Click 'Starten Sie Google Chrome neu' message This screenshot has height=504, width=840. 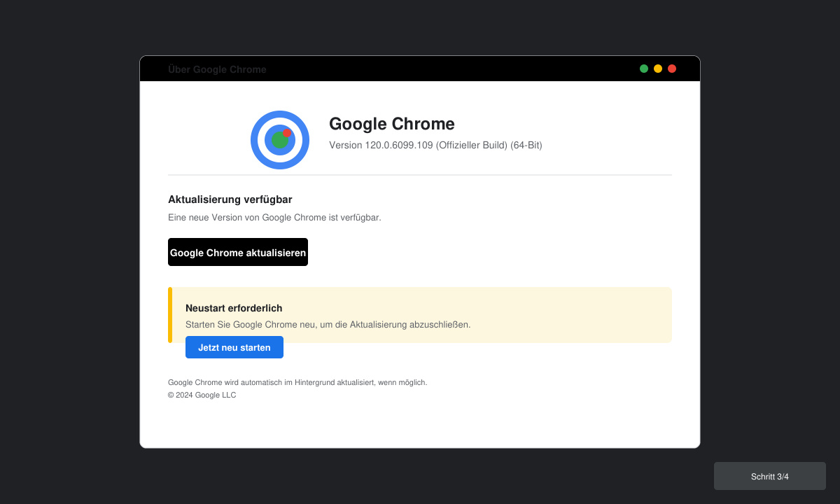328,325
